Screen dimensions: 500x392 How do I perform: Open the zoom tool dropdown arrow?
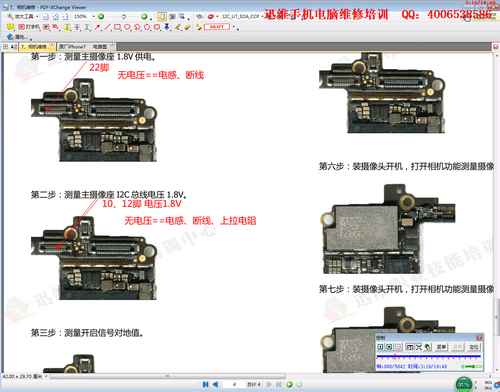click(37, 16)
